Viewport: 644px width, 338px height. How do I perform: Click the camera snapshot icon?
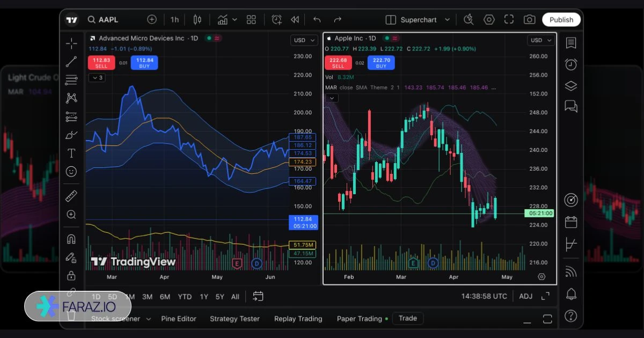tap(529, 20)
